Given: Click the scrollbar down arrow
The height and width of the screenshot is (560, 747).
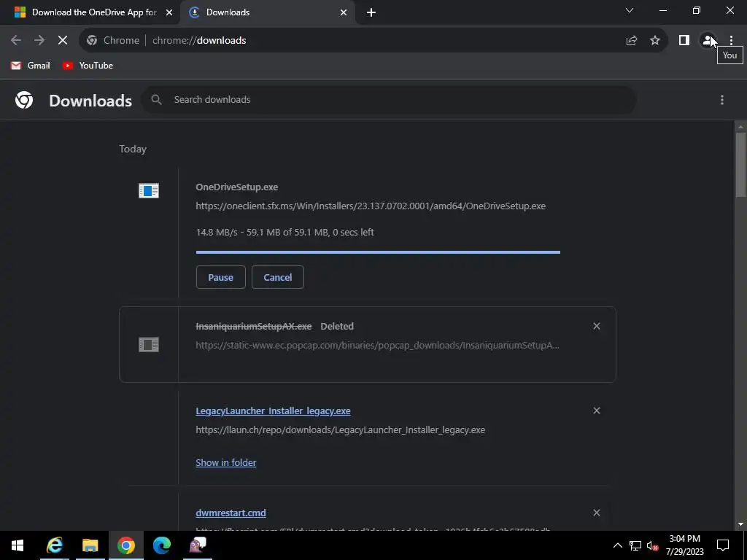Looking at the screenshot, I should tap(740, 524).
